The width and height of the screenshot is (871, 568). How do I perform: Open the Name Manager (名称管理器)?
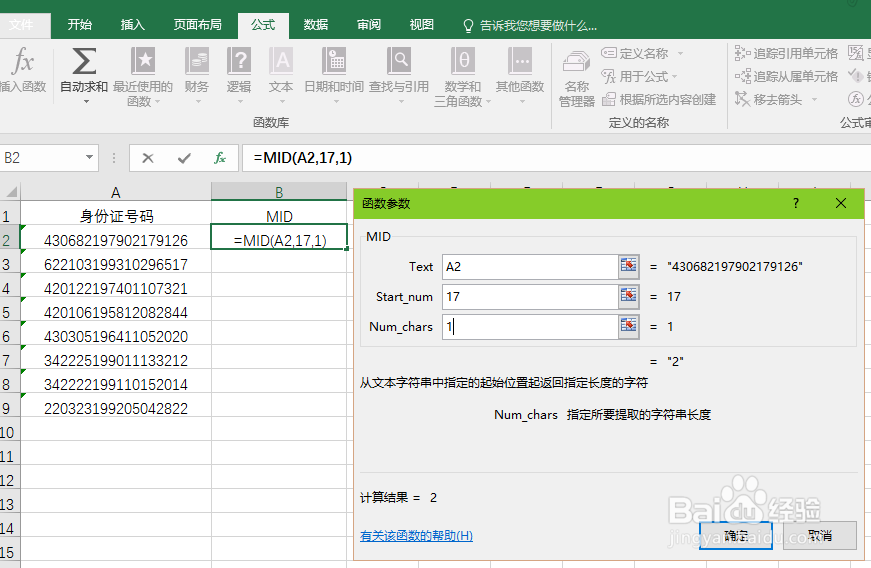click(x=577, y=78)
